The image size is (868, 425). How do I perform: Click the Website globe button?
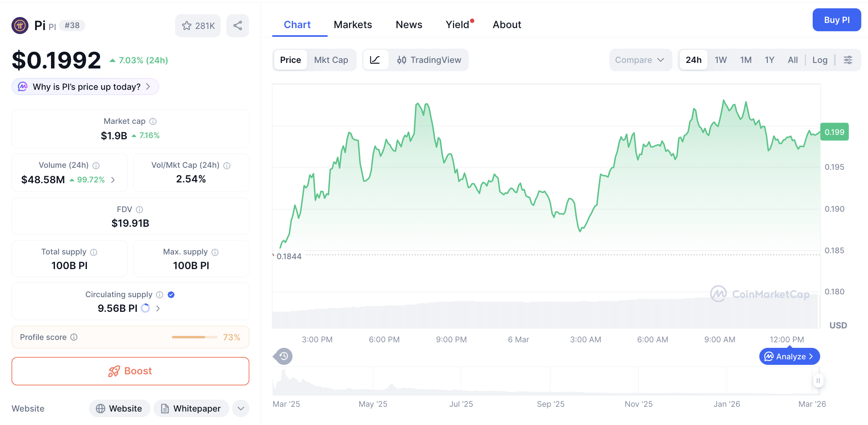coord(119,408)
